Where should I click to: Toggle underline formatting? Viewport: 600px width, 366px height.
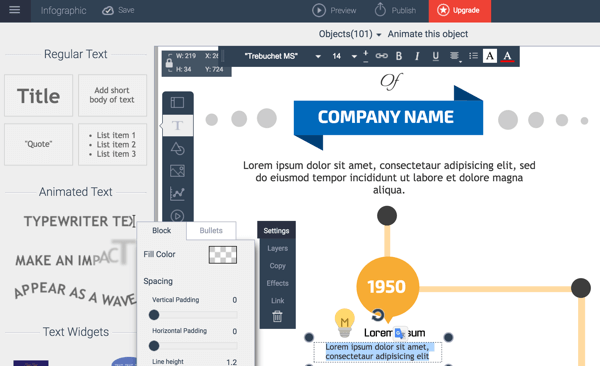click(x=435, y=56)
